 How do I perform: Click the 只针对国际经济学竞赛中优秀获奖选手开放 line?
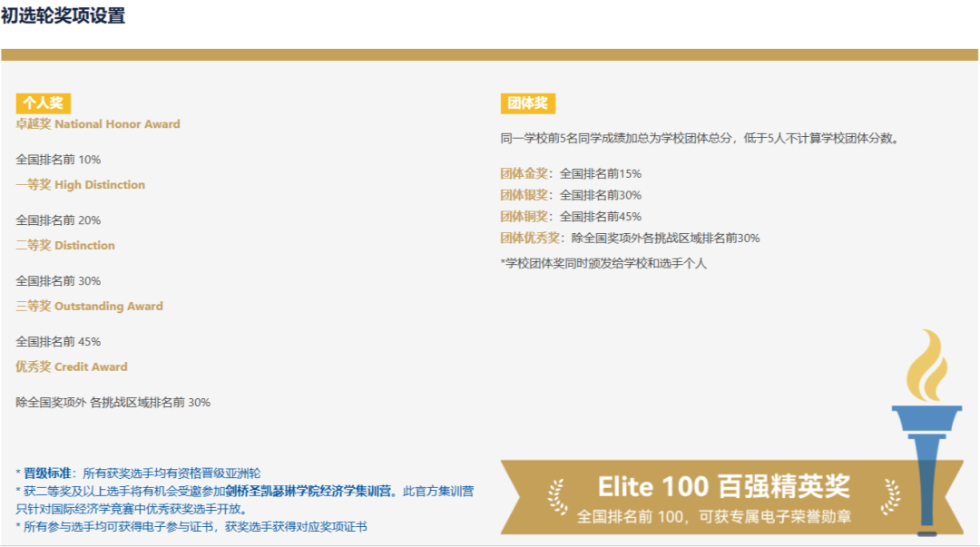pos(132,509)
